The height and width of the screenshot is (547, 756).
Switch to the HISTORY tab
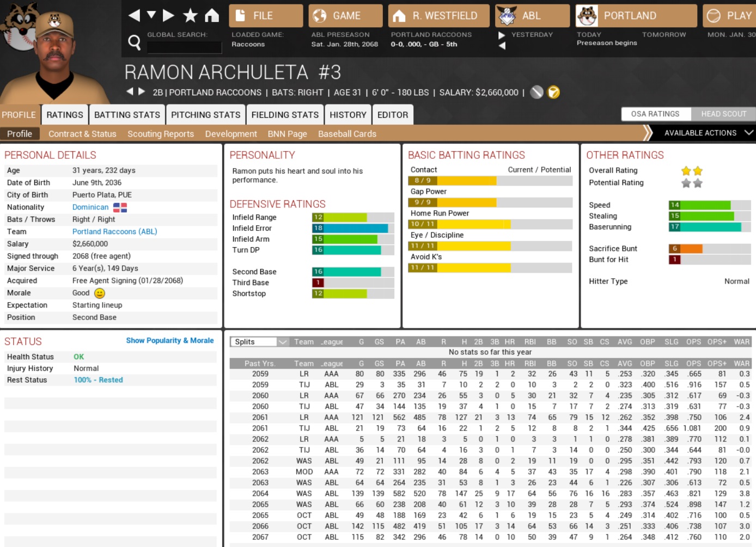348,115
